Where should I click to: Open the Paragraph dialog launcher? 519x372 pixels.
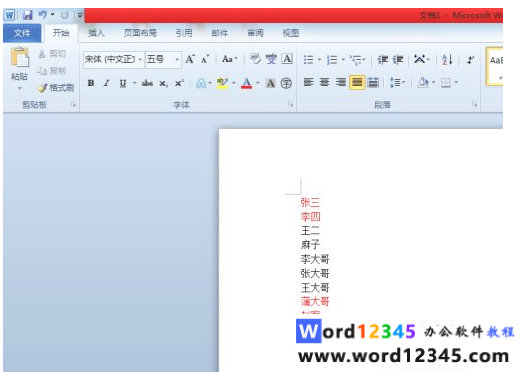(475, 105)
